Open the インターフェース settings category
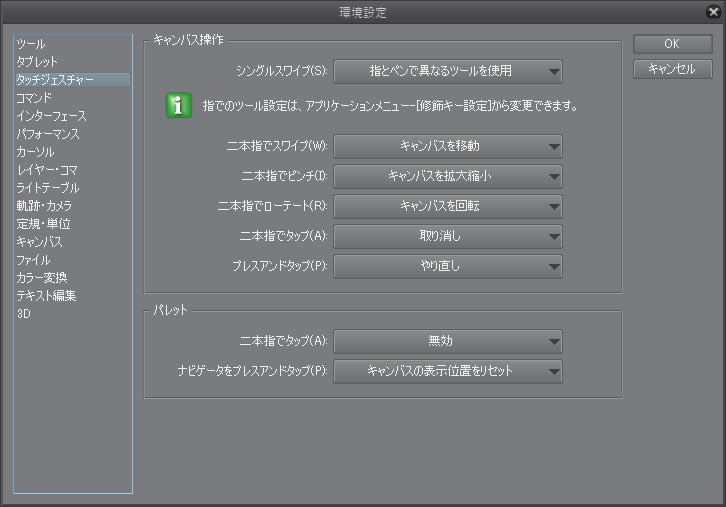Viewport: 726px width, 507px height. tap(51, 116)
